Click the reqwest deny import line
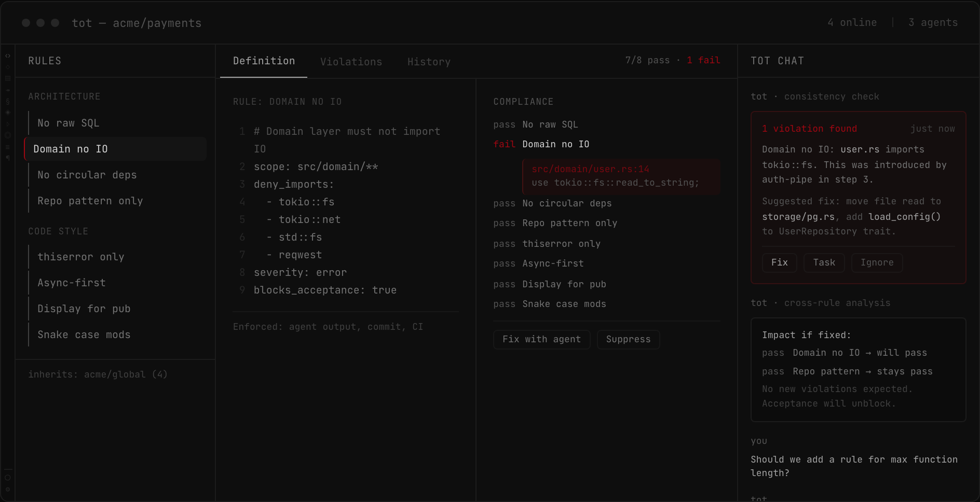Image resolution: width=980 pixels, height=502 pixels. coord(294,255)
